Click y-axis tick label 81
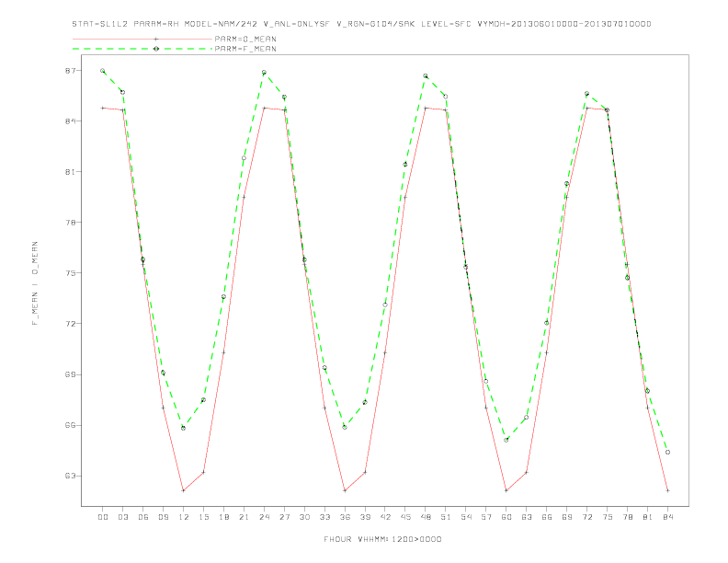The width and height of the screenshot is (728, 563). pyautogui.click(x=70, y=172)
